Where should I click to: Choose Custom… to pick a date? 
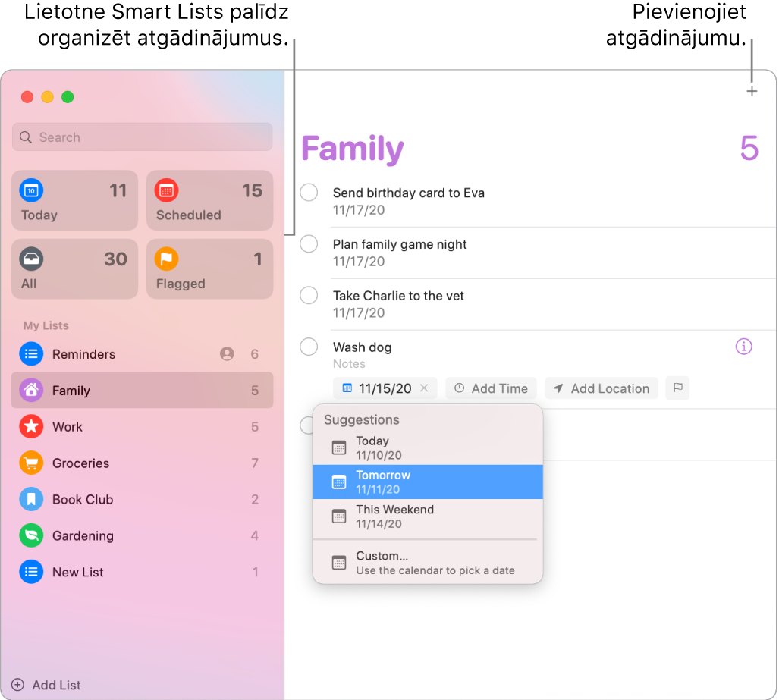(428, 563)
